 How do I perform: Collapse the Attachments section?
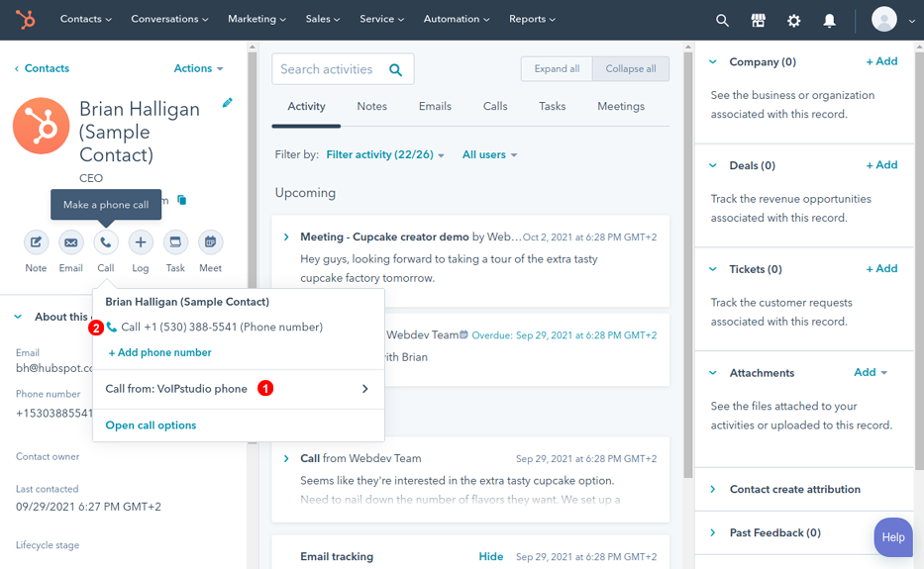[713, 373]
